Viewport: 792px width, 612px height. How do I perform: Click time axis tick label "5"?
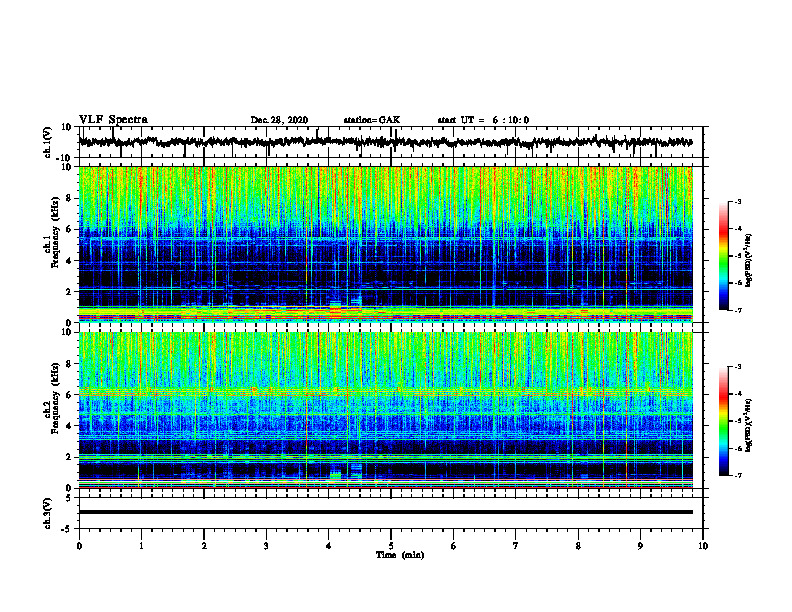click(x=391, y=546)
